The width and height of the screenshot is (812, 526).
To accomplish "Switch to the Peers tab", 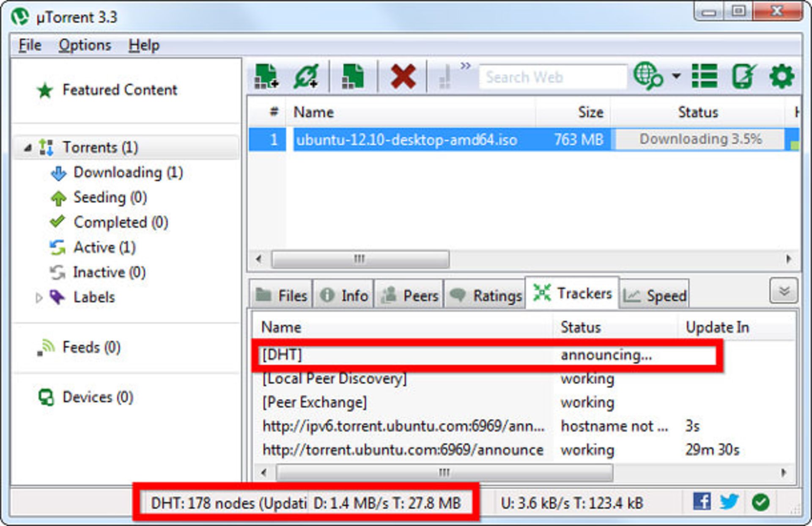I will [x=409, y=294].
